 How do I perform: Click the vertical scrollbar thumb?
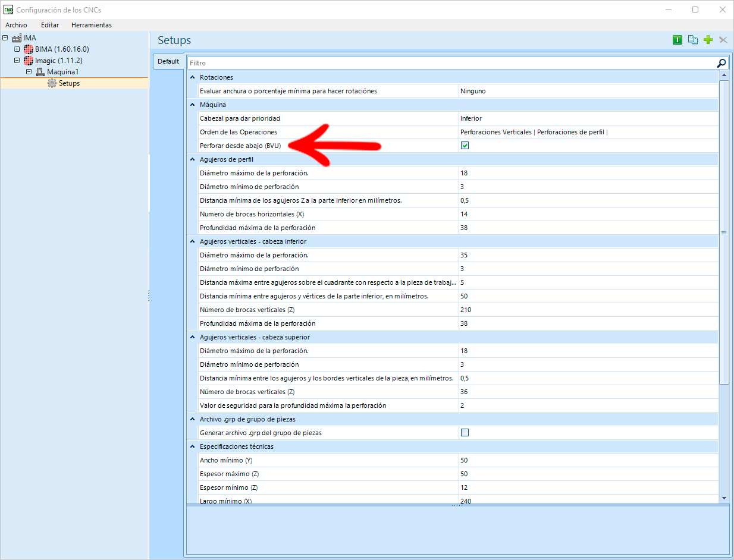point(724,232)
